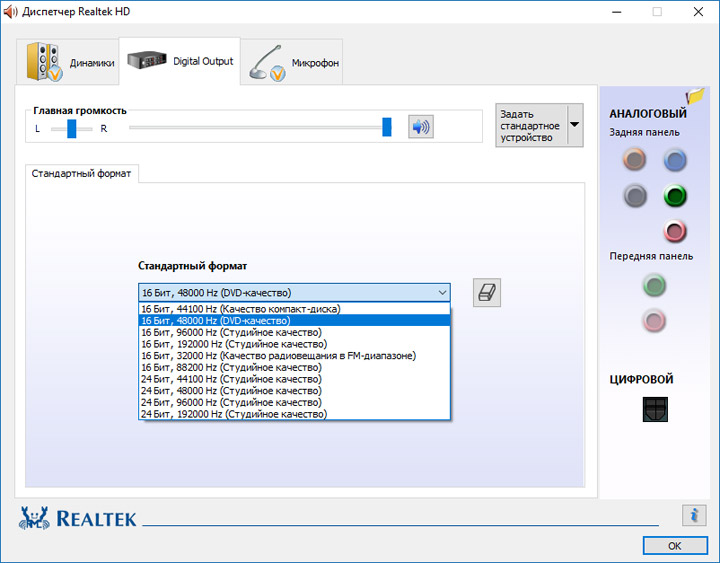The width and height of the screenshot is (720, 563).
Task: Choose 24 Бит, 44100 Hz (Студийное качество)
Action: pyautogui.click(x=294, y=379)
